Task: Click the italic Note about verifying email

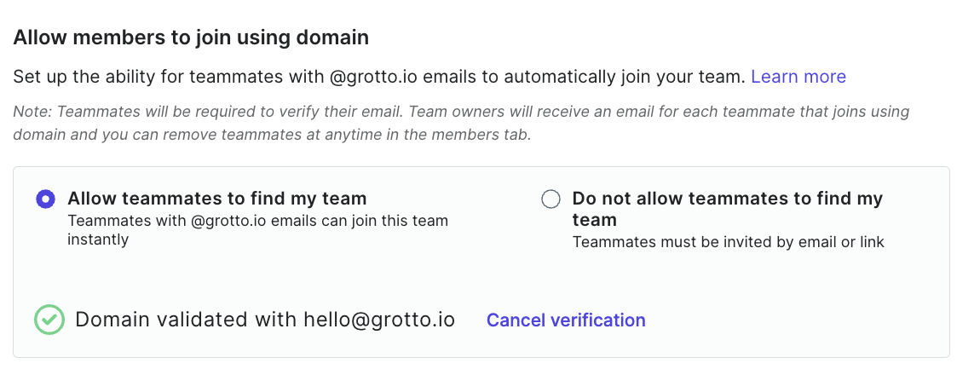Action: (461, 123)
